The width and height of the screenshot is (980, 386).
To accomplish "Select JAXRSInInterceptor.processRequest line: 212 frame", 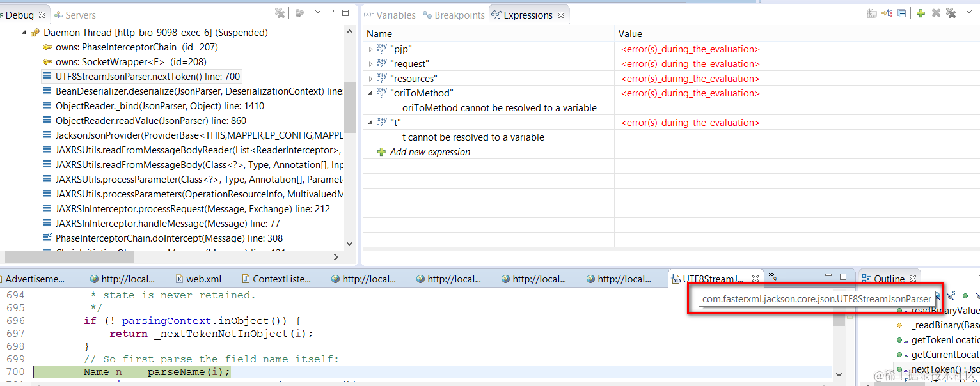I will 186,209.
